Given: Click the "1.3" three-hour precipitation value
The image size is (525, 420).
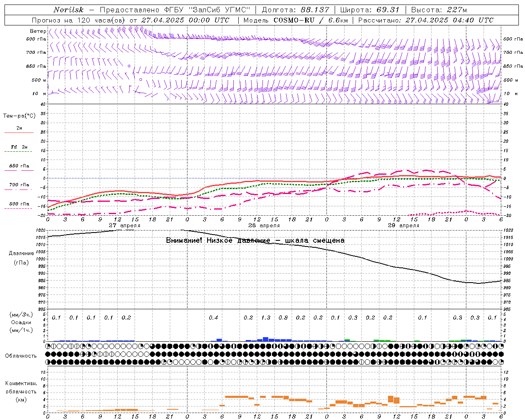Looking at the screenshot, I should tap(266, 317).
